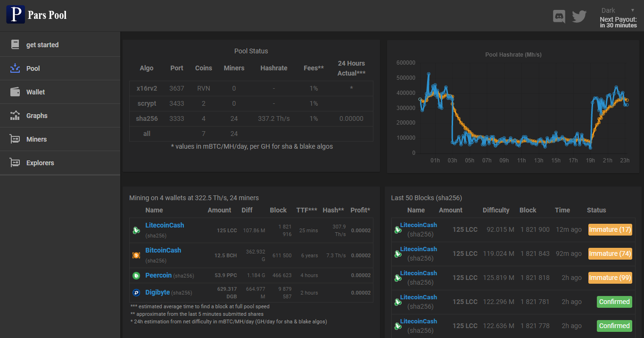
Task: Click coin icon of block 1 821 818
Action: [x=398, y=278]
